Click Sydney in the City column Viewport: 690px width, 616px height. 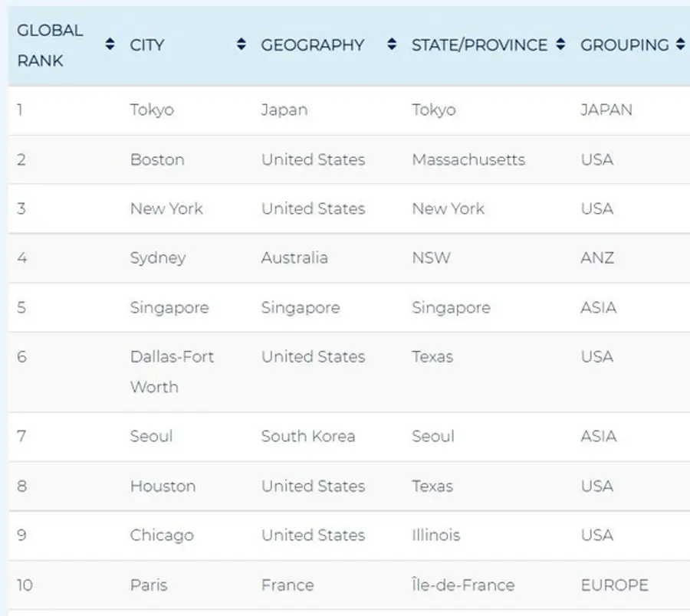(157, 257)
